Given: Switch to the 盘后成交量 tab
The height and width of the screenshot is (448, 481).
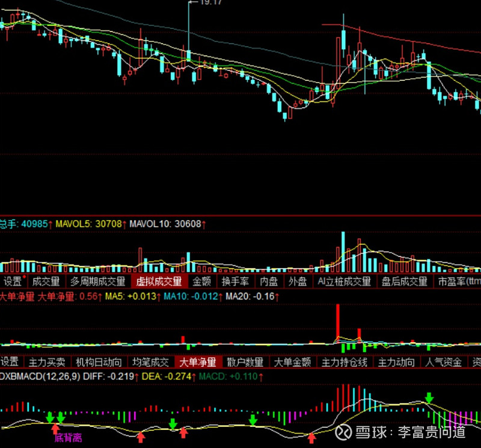Looking at the screenshot, I should coord(404,281).
